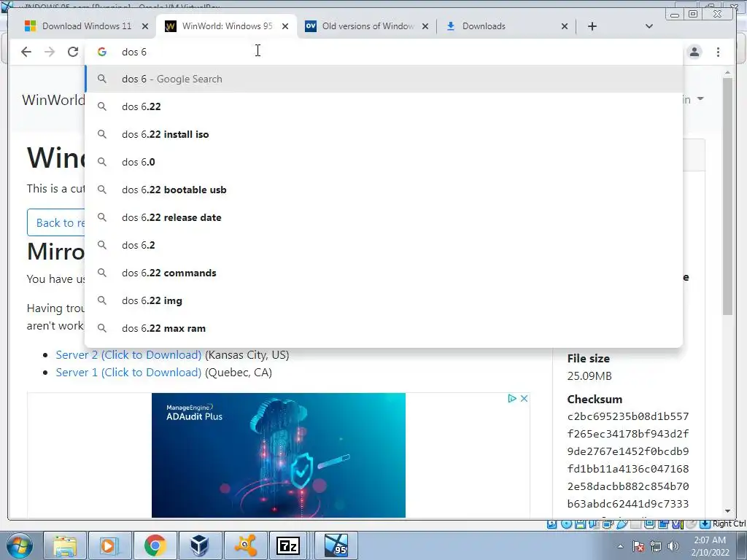This screenshot has width=747, height=560.
Task: Click the VirtualBox floppy disk status icon
Action: (x=580, y=524)
